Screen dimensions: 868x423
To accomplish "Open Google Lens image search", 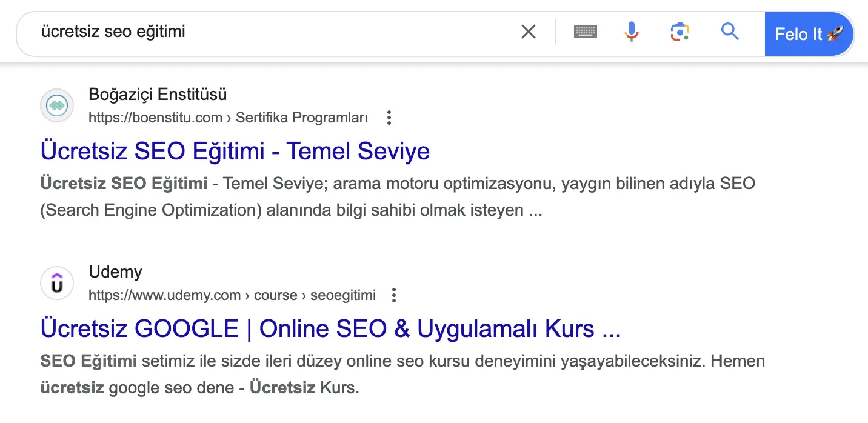I will pos(680,32).
